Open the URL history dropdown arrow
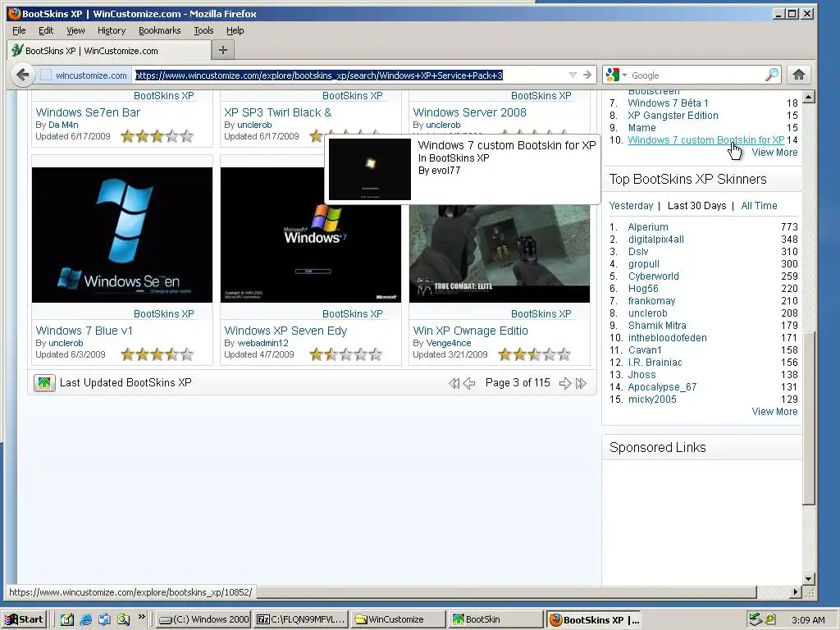 (x=572, y=75)
